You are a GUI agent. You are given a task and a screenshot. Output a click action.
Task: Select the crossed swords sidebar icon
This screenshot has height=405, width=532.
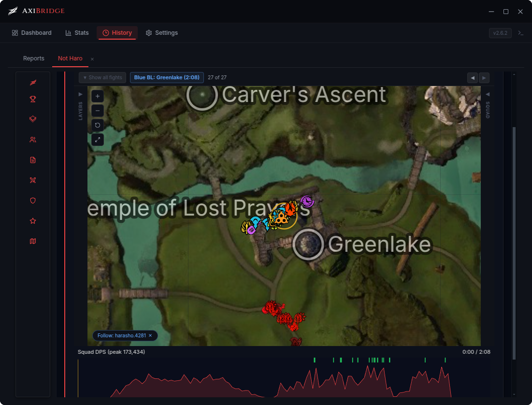(33, 180)
